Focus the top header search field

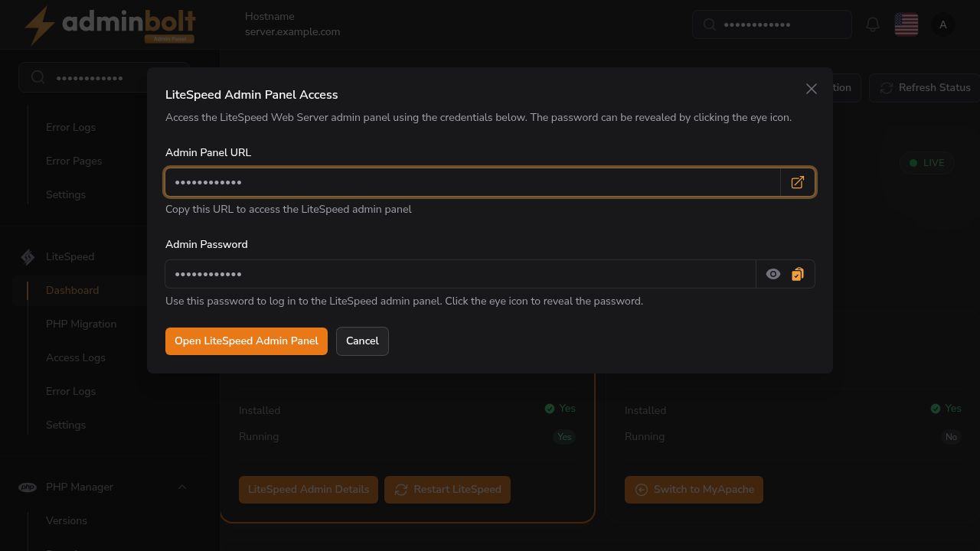(772, 24)
